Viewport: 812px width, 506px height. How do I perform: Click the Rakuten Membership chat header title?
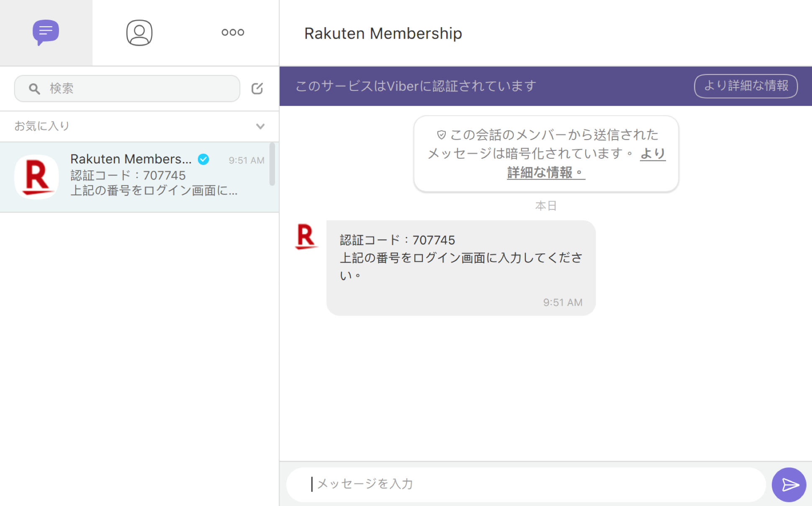click(x=383, y=33)
